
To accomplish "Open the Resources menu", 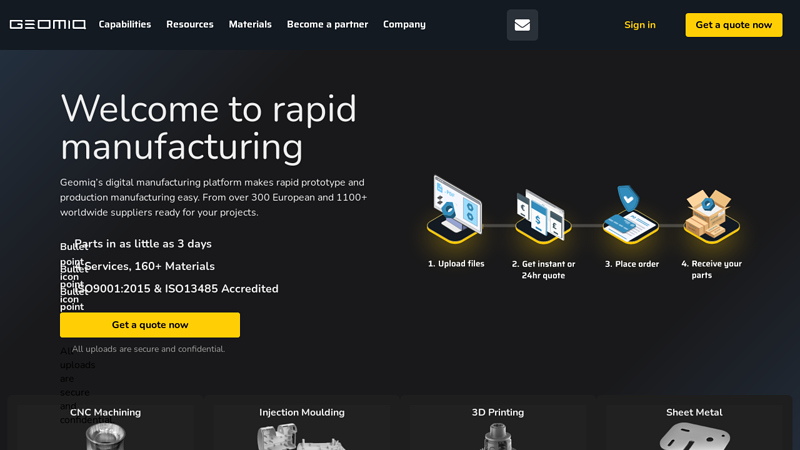I will pos(190,24).
